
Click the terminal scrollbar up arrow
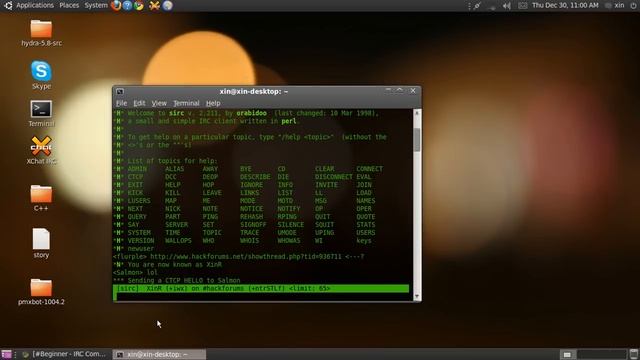[417, 113]
